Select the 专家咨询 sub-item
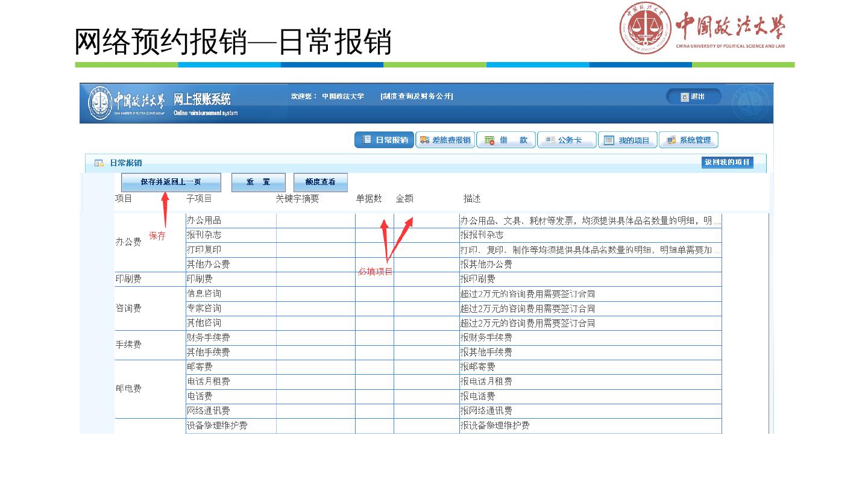868x488 pixels. (204, 308)
